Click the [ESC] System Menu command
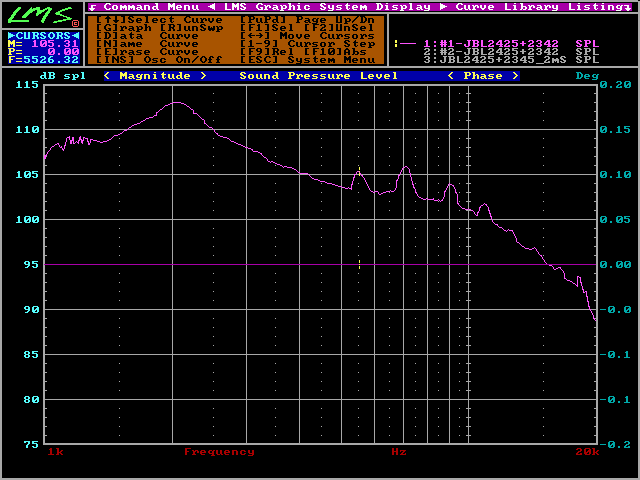640x480 pixels. [x=307, y=60]
